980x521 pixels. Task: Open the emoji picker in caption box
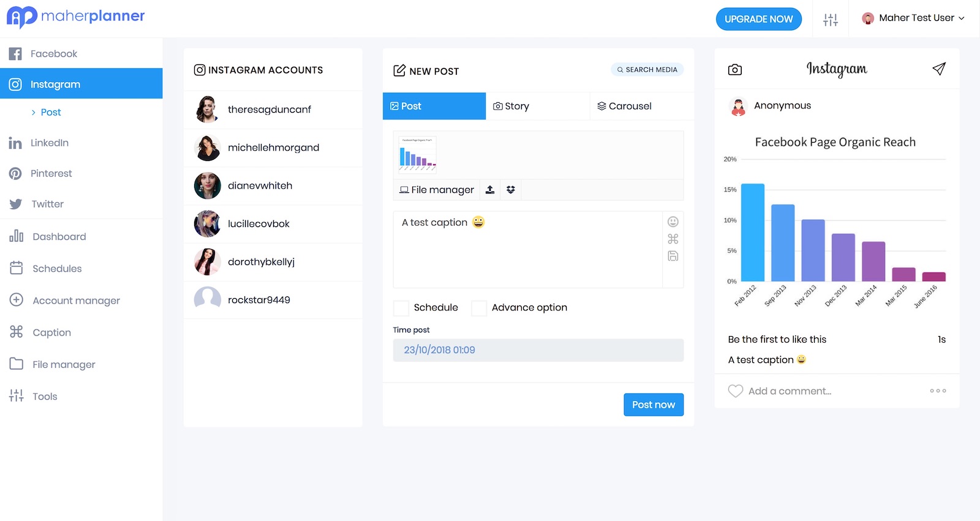coord(673,222)
